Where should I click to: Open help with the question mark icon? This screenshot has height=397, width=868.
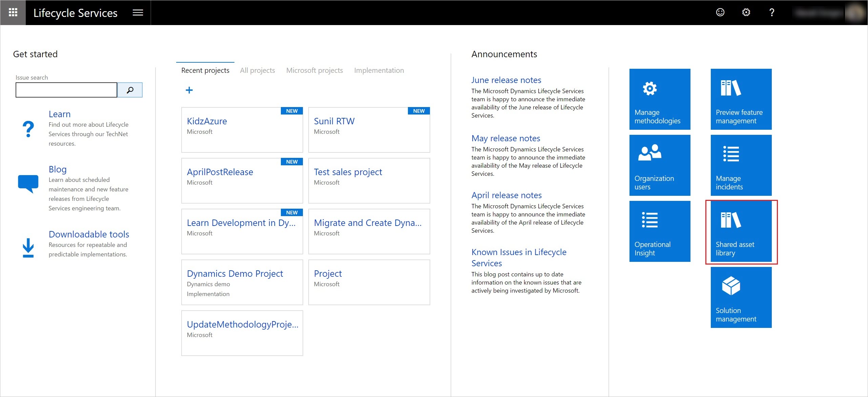point(772,13)
